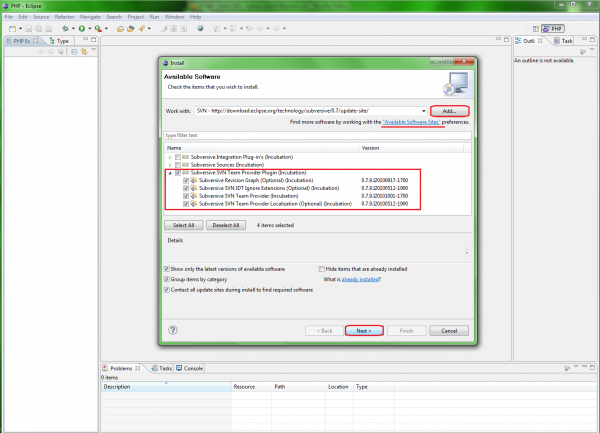Click the Version column header
The image size is (600, 433).
[411, 148]
